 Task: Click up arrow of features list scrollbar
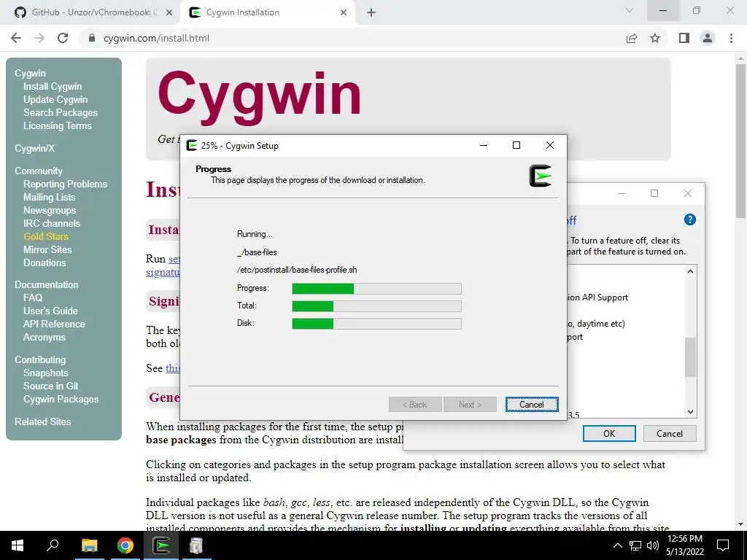690,271
